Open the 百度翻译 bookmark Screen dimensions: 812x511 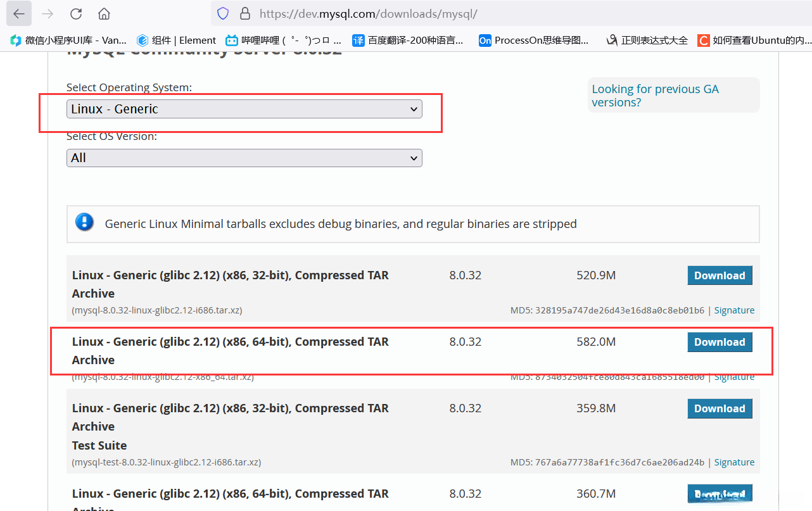(x=408, y=41)
